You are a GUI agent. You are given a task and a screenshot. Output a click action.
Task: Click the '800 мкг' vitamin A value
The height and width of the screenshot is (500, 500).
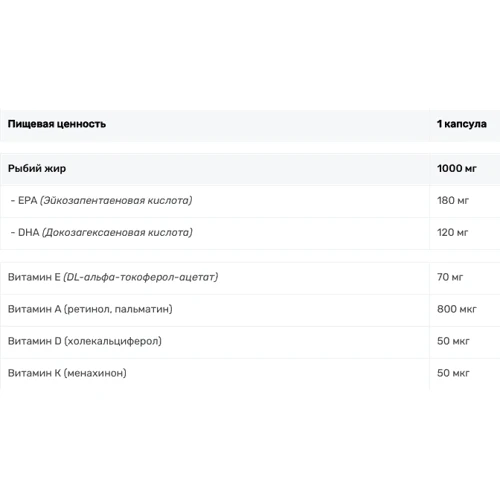click(457, 309)
